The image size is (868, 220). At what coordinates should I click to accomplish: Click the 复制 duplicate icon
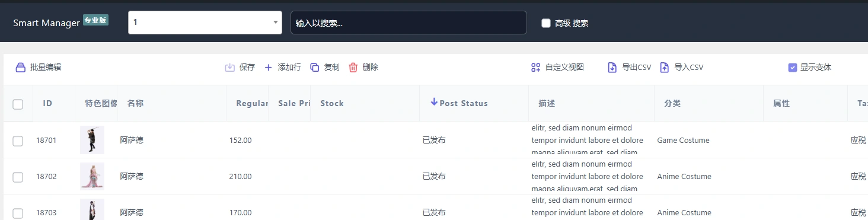click(315, 68)
